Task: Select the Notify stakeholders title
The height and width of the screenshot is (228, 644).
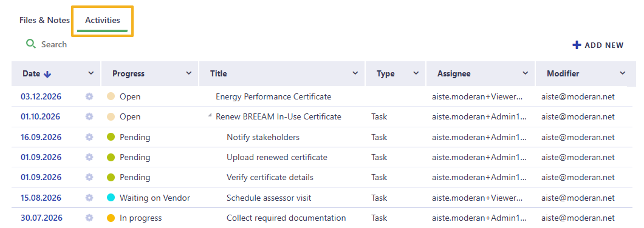Action: click(263, 137)
